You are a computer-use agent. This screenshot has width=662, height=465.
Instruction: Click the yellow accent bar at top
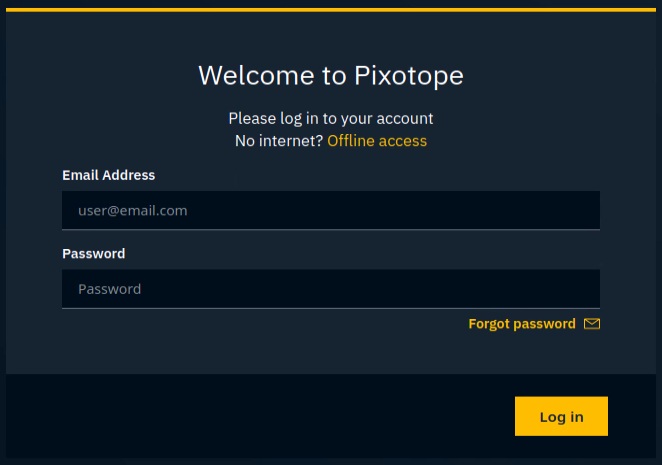[x=331, y=9]
